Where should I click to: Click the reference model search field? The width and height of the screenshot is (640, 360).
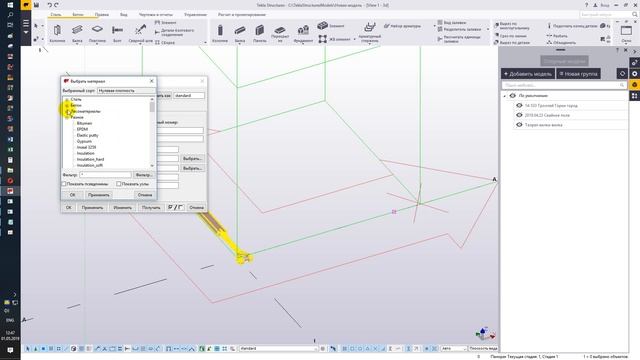click(564, 85)
